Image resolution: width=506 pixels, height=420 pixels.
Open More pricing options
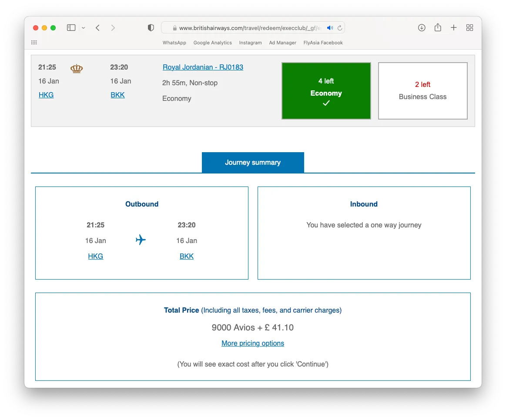(x=253, y=343)
